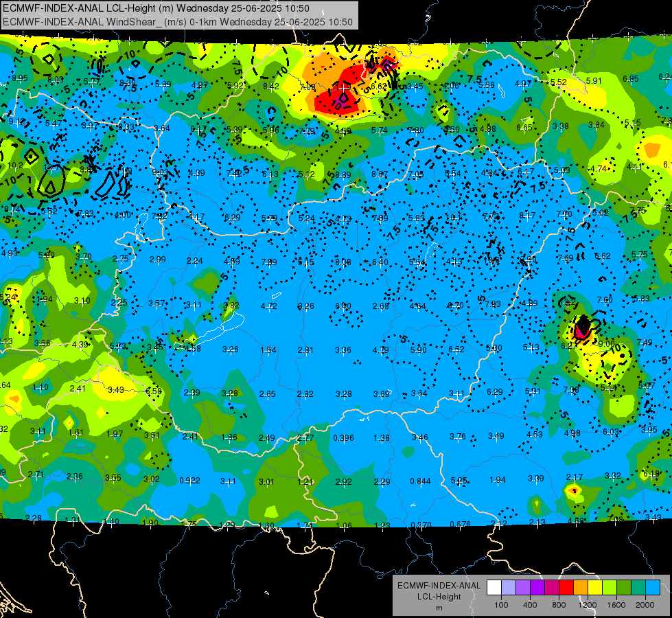Select the teal legend swatch
The width and height of the screenshot is (672, 618).
click(x=639, y=588)
